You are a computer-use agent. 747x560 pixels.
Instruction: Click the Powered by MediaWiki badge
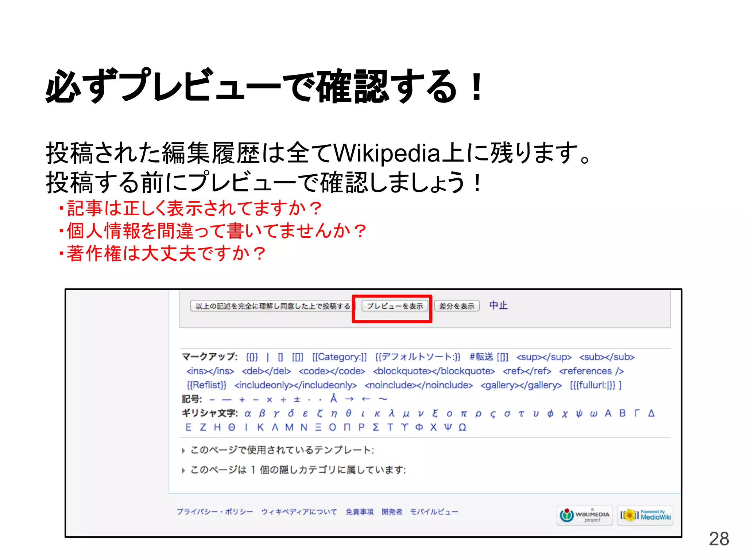(645, 516)
